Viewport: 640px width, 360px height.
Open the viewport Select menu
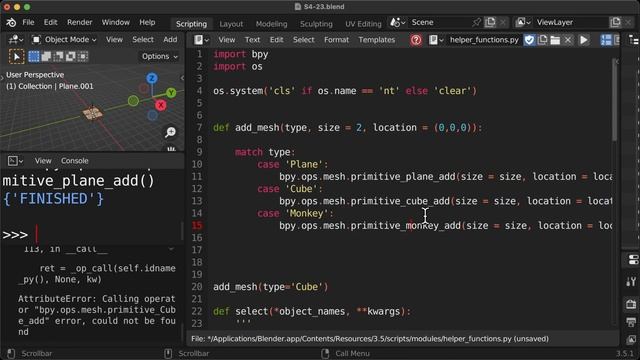143,40
